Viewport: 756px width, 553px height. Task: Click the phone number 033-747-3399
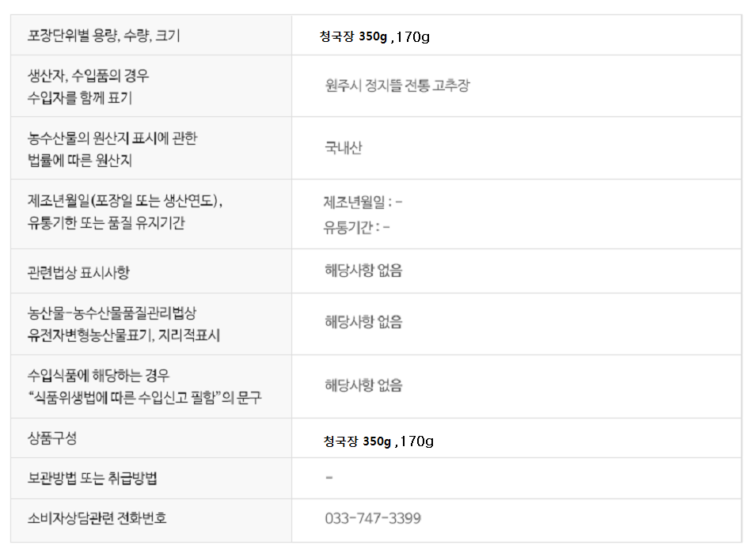373,519
